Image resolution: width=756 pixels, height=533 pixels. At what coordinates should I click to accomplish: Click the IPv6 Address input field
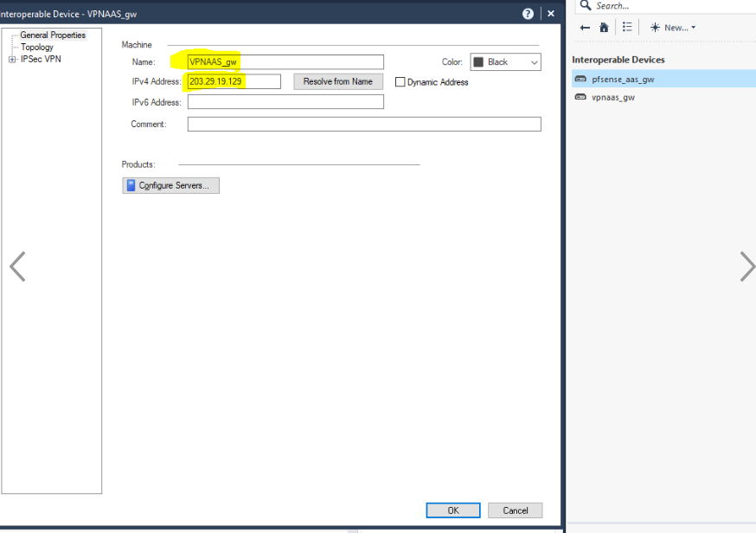[x=285, y=102]
